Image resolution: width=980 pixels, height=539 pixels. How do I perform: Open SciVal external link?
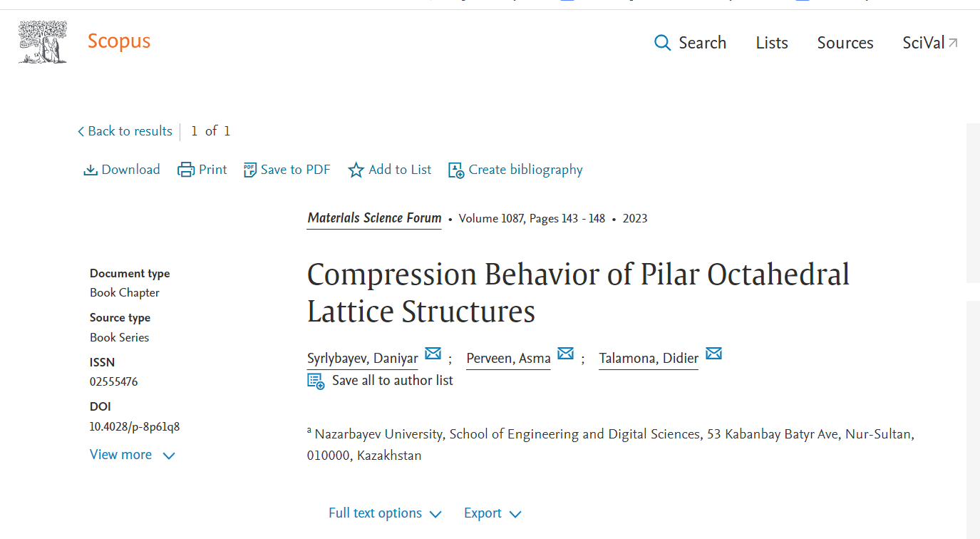click(930, 43)
